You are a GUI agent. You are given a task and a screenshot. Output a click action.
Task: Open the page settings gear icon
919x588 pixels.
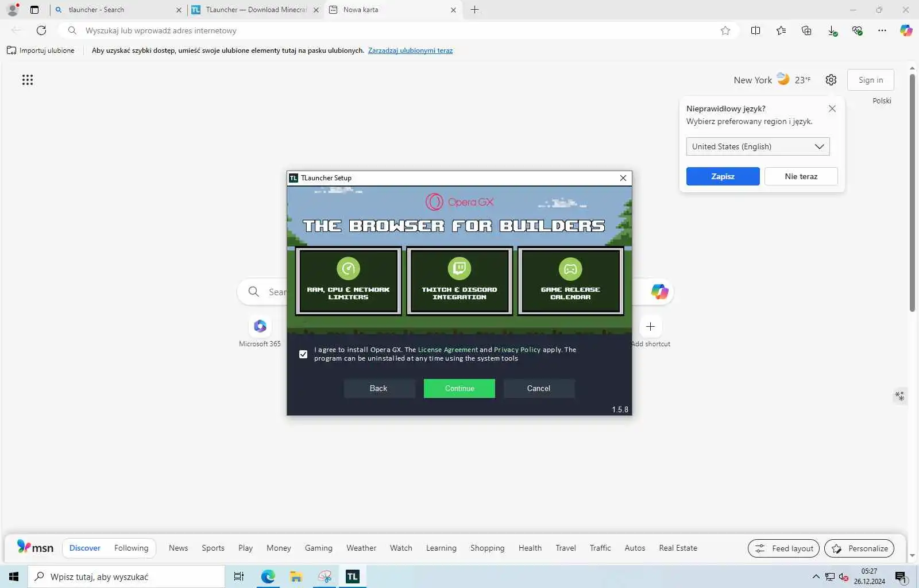pos(831,80)
